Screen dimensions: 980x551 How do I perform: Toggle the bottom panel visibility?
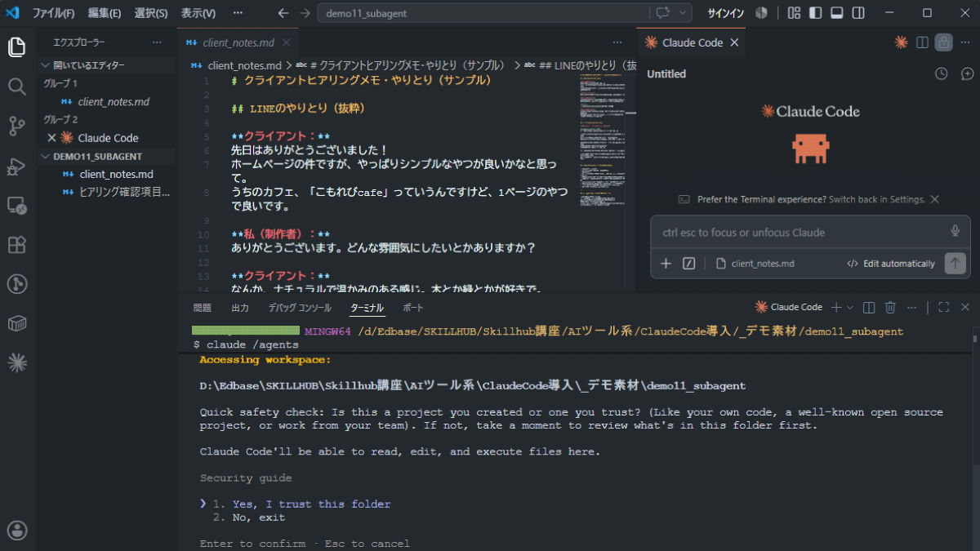coord(836,13)
